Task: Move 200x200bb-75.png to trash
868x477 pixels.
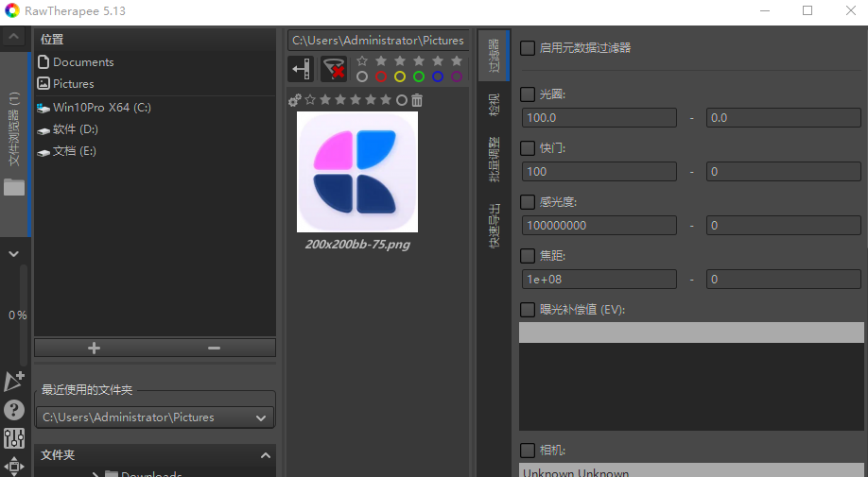Action: [x=417, y=100]
